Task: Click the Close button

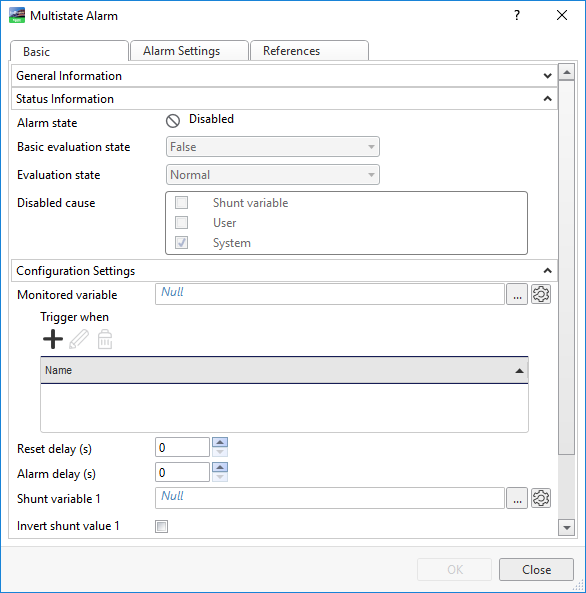Action: coord(536,570)
